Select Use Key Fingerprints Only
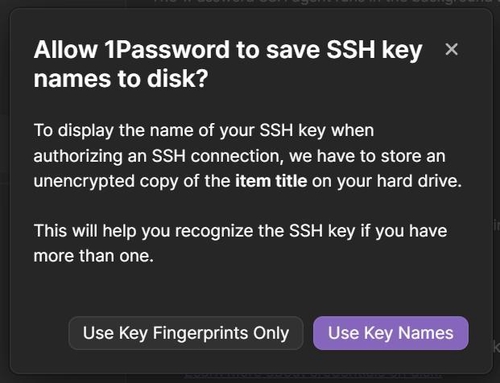The image size is (500, 383). [x=186, y=333]
